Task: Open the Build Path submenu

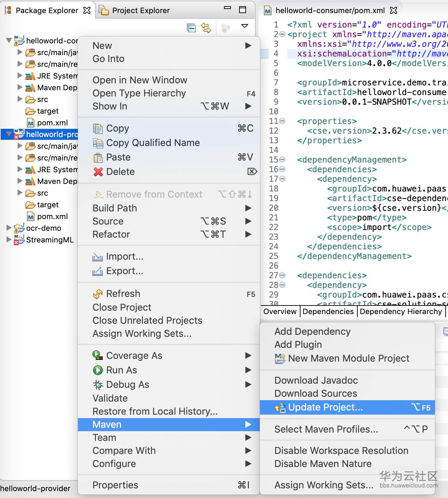Action: coord(169,208)
